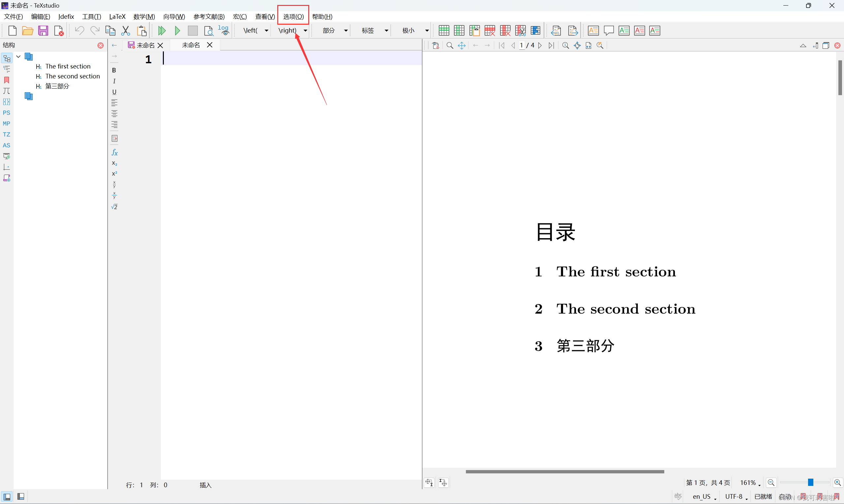Image resolution: width=844 pixels, height=504 pixels.
Task: Adjust the PDF zoom slider handle
Action: click(x=811, y=483)
